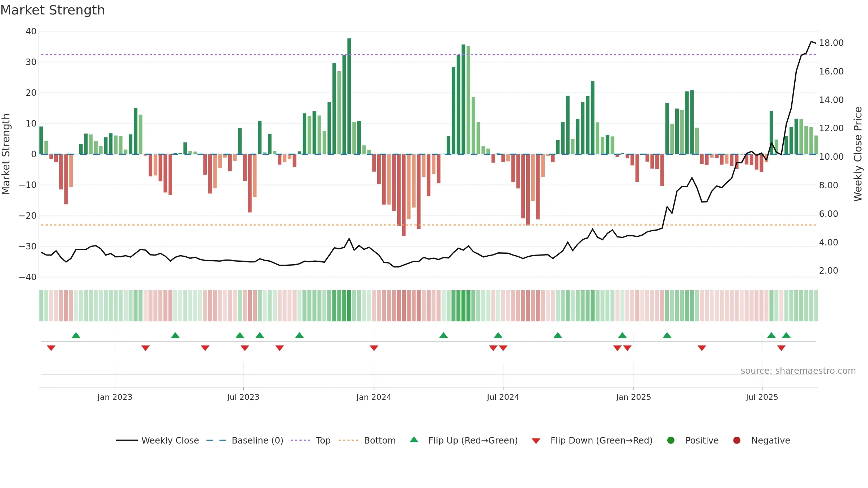
Task: Click the '40' left axis value
Action: click(31, 31)
